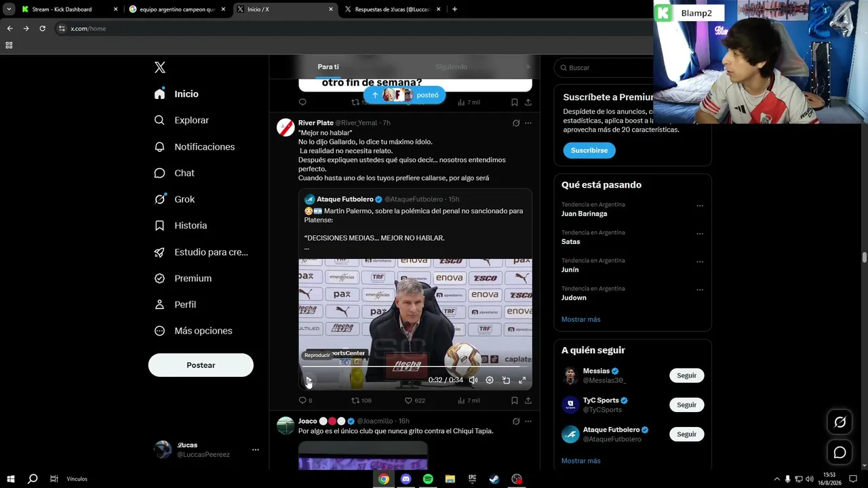Open the Premium badge icon in sidebar
Image resolution: width=868 pixels, height=488 pixels.
coord(159,279)
